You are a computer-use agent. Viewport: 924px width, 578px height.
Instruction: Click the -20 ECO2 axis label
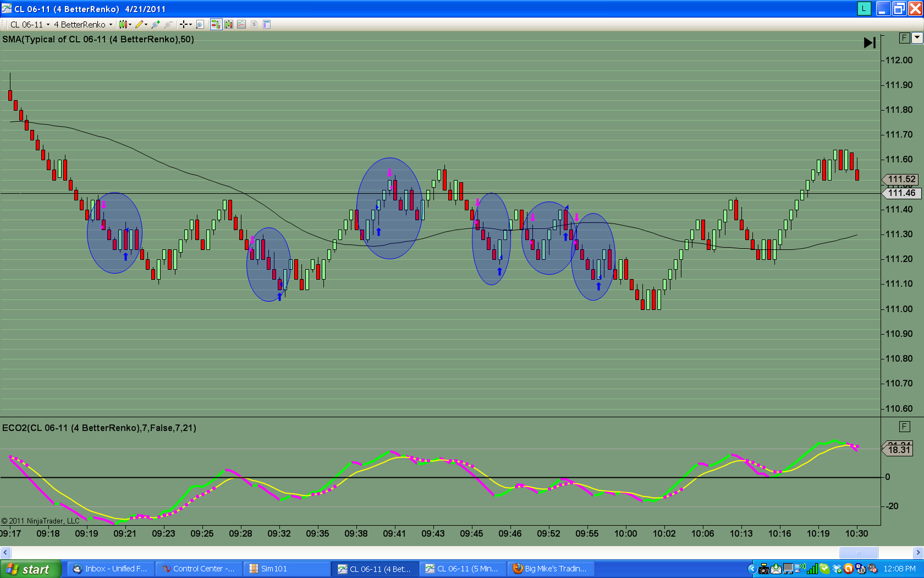(x=892, y=506)
